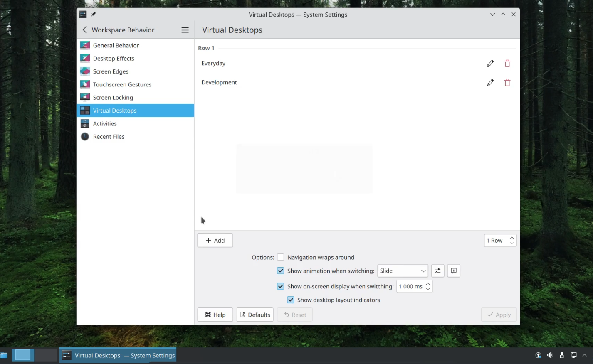Expand hidden system tray icons arrow
Image resolution: width=593 pixels, height=364 pixels.
pyautogui.click(x=584, y=355)
